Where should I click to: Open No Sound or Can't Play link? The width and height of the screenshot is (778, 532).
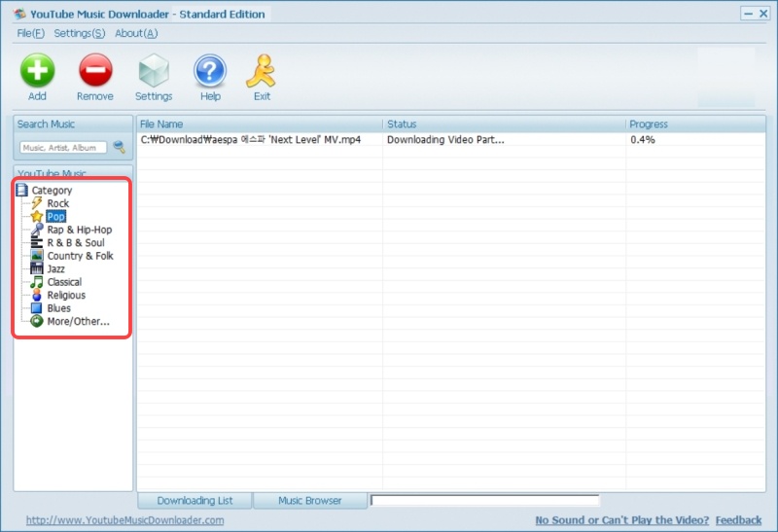(x=622, y=520)
